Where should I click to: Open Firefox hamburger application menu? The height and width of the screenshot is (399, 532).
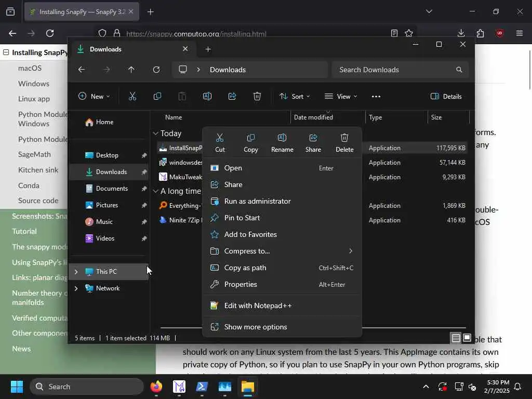(x=519, y=33)
